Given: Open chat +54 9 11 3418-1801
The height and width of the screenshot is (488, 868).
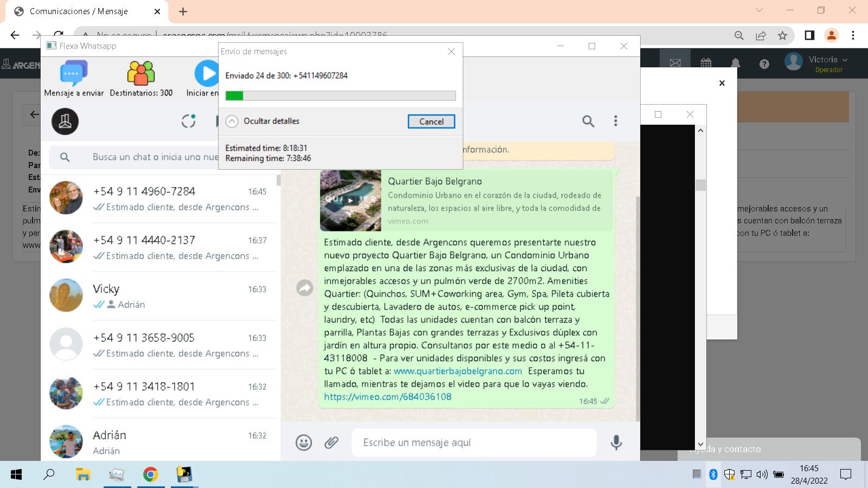Looking at the screenshot, I should (x=159, y=394).
